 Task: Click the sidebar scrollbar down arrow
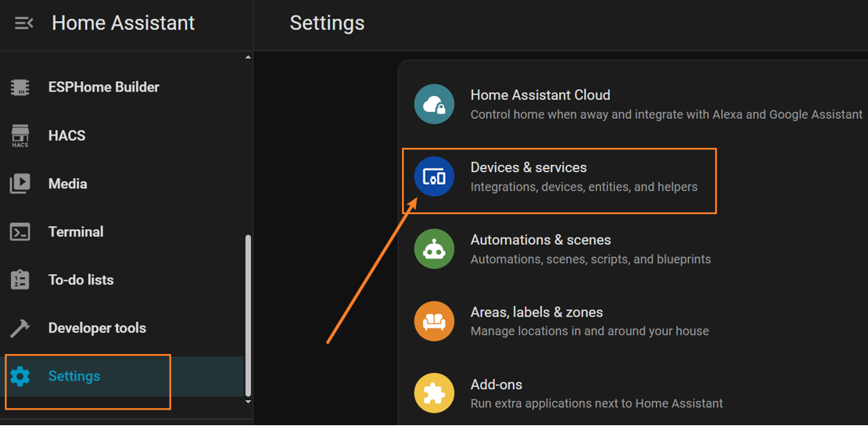click(248, 402)
